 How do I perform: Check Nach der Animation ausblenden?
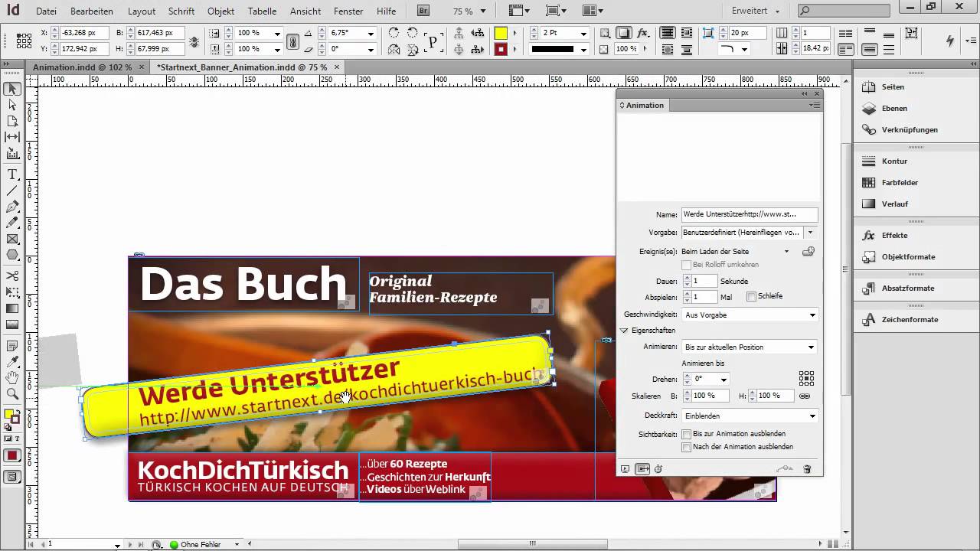(x=686, y=447)
